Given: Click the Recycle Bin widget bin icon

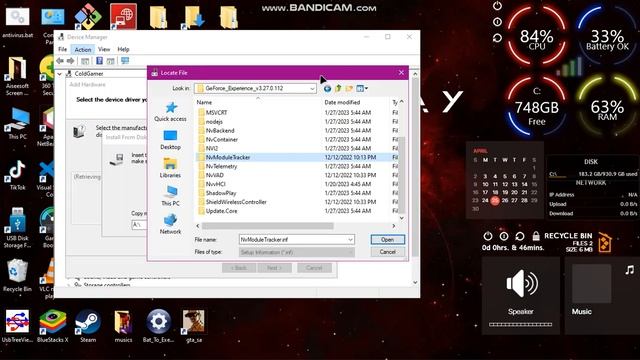Looking at the screenshot, I should point(604,242).
